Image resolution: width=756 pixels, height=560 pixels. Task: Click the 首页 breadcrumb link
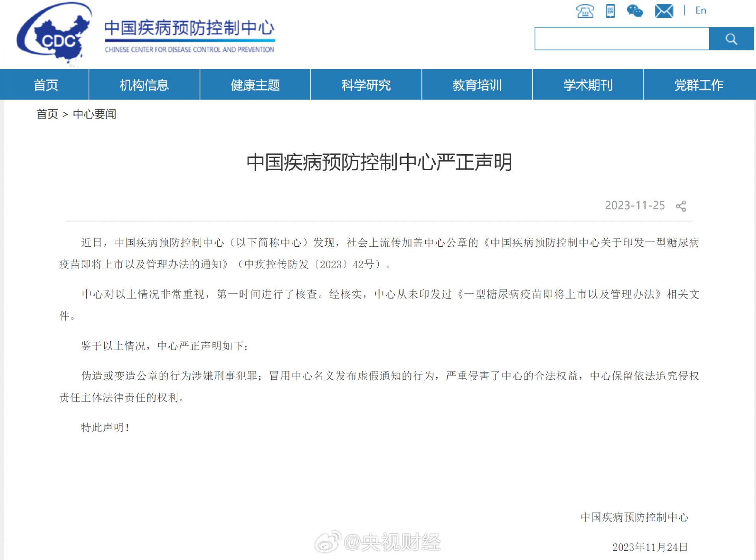pyautogui.click(x=47, y=114)
